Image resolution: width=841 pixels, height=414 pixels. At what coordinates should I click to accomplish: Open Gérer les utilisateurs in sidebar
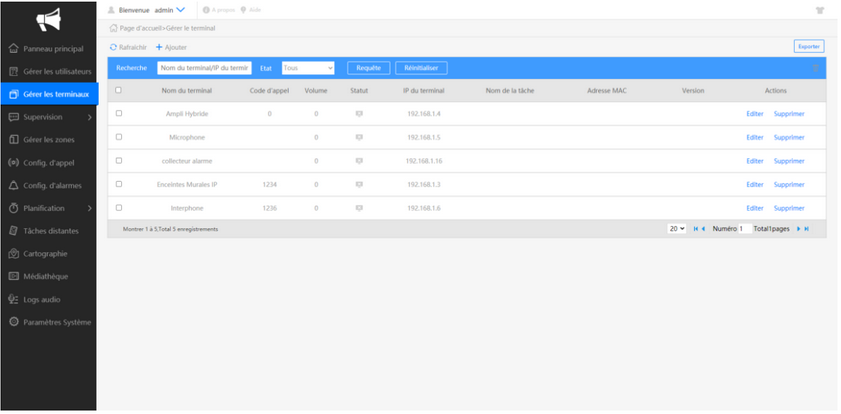tap(49, 71)
